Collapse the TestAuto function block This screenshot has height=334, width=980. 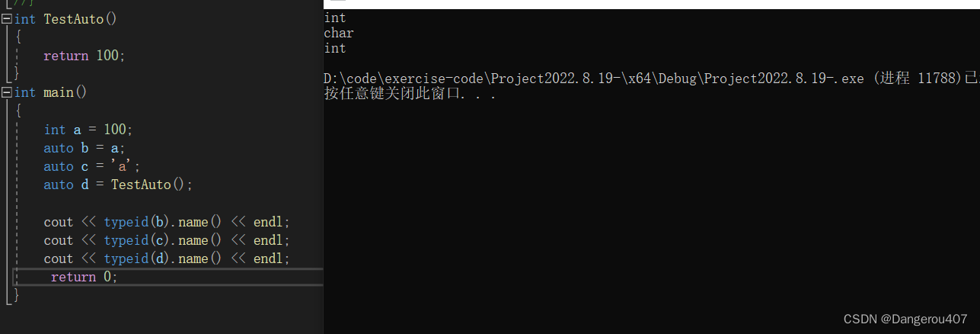[x=6, y=19]
